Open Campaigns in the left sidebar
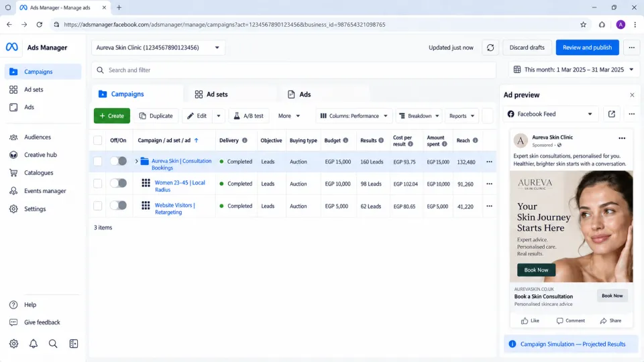This screenshot has width=644, height=362. click(43, 72)
